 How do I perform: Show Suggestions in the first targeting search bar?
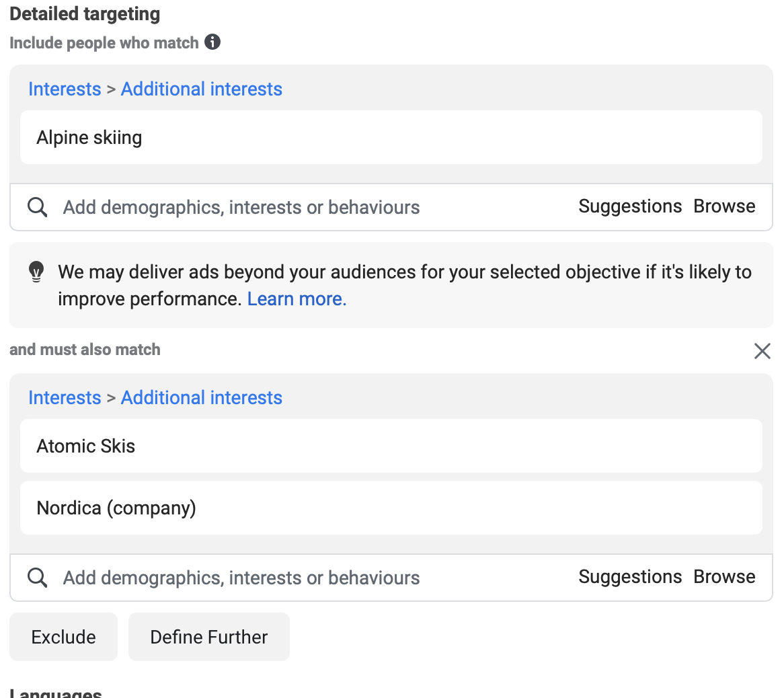click(629, 206)
